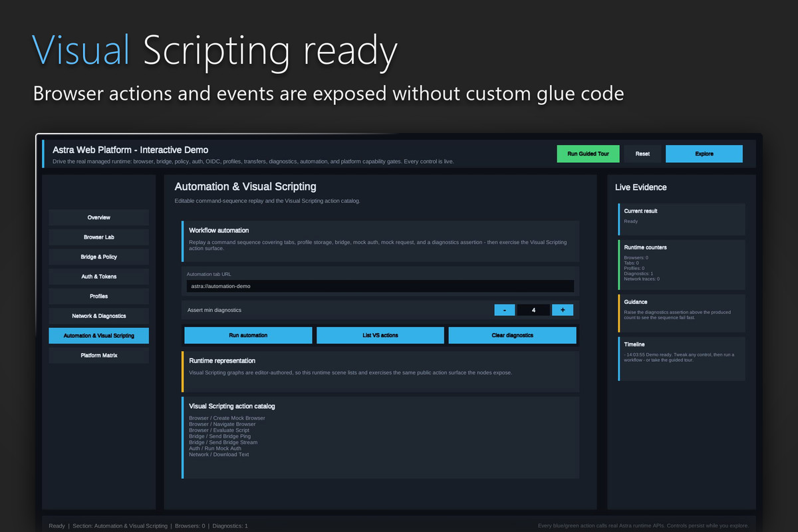
Task: Open Bridge & Policy section
Action: coord(99,257)
